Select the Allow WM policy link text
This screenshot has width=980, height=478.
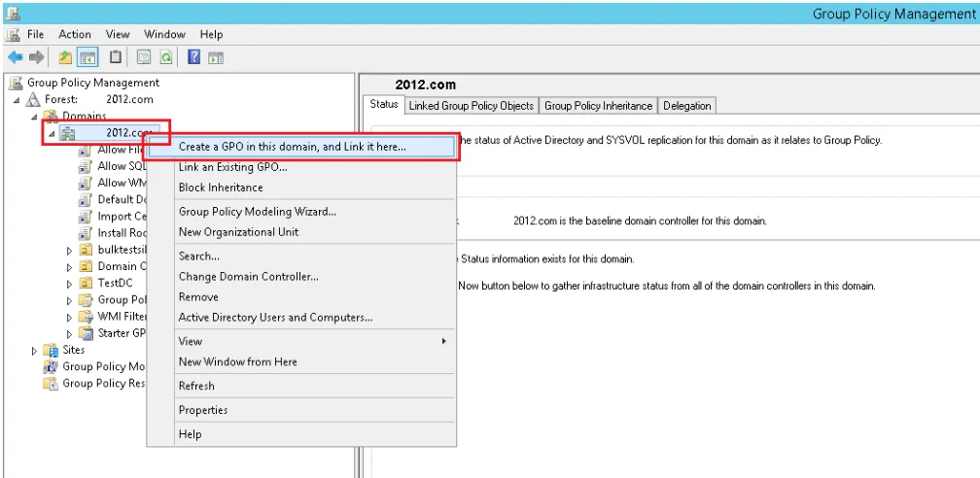(x=122, y=183)
